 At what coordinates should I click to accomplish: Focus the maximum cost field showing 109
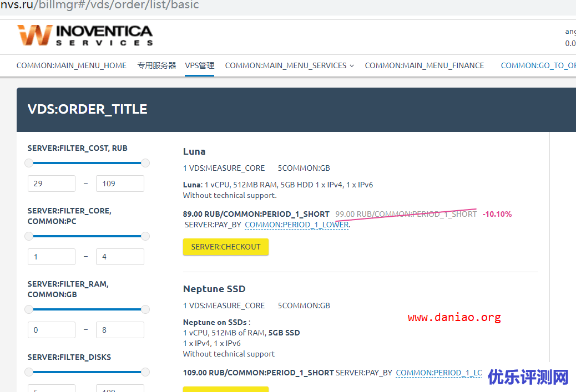120,184
